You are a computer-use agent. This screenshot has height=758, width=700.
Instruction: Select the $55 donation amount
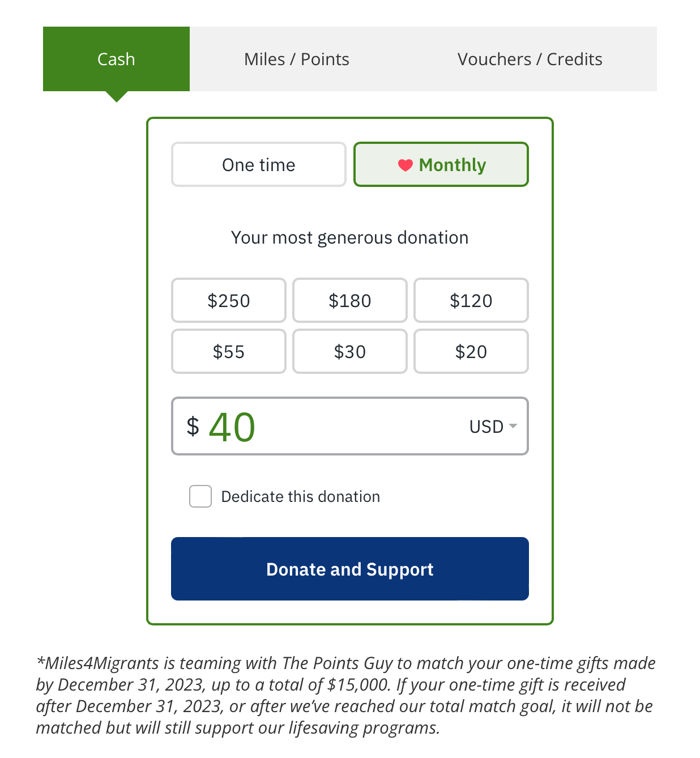click(x=228, y=351)
